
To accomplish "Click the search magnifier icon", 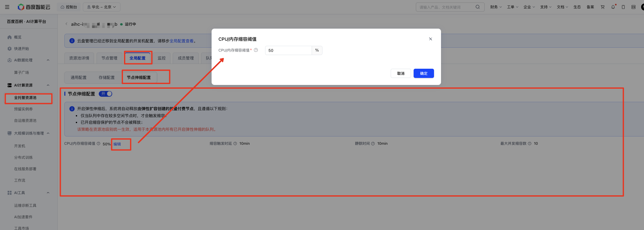I will tap(478, 7).
